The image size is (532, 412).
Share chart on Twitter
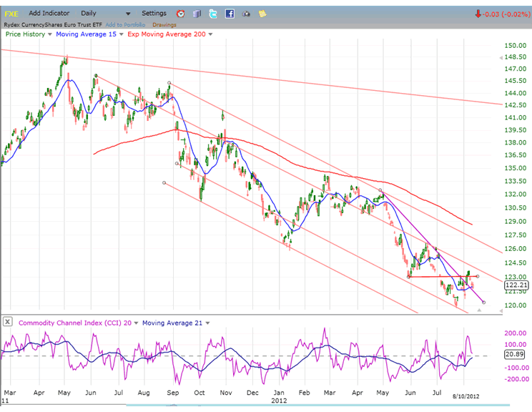(214, 14)
